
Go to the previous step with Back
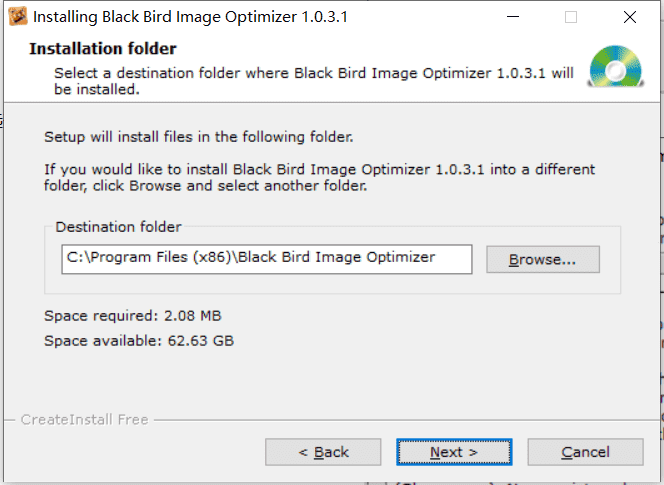323,452
